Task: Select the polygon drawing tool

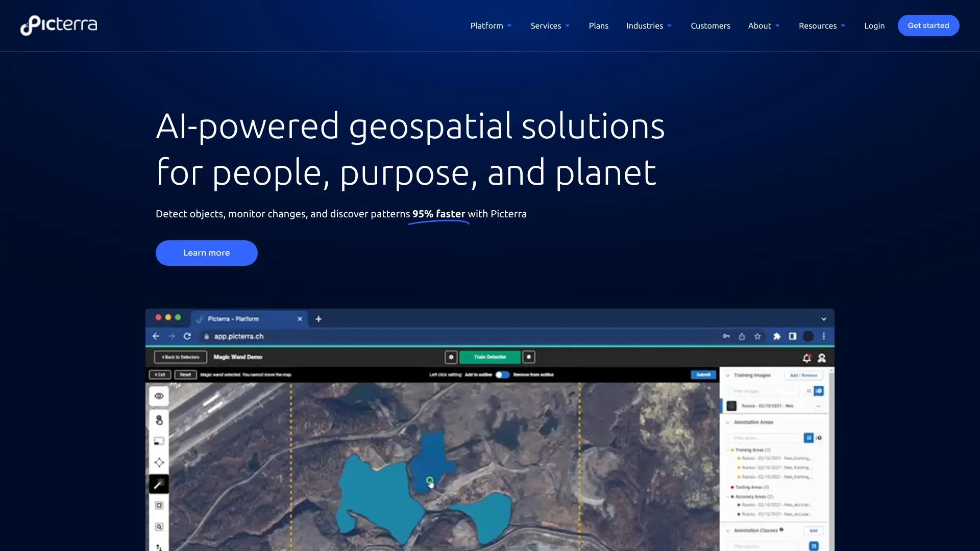Action: pyautogui.click(x=158, y=462)
